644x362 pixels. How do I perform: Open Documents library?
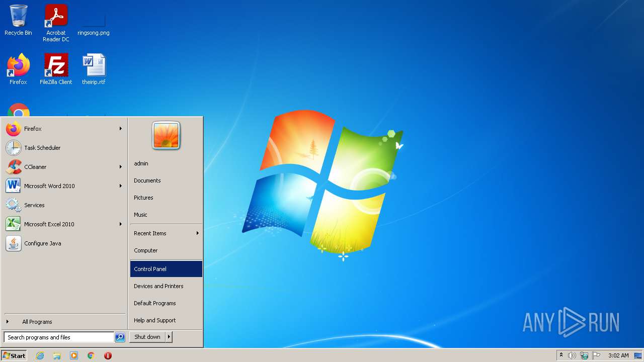point(166,180)
